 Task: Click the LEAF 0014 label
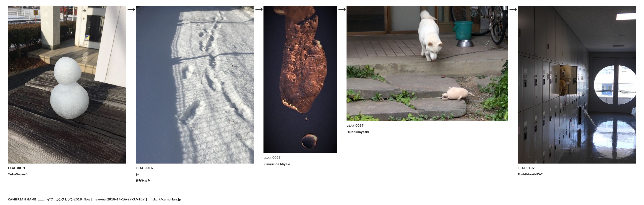[x=16, y=168]
